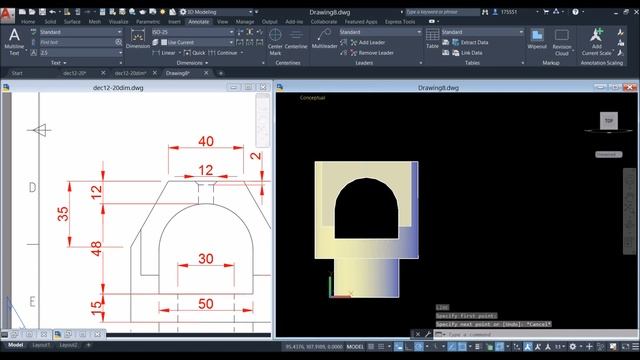Toggle ortho mode in status bar

click(x=409, y=347)
